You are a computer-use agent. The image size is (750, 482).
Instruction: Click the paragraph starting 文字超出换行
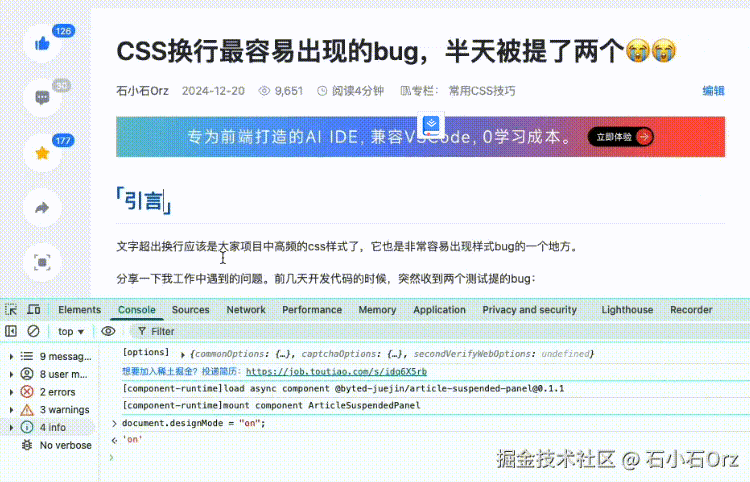pyautogui.click(x=349, y=247)
